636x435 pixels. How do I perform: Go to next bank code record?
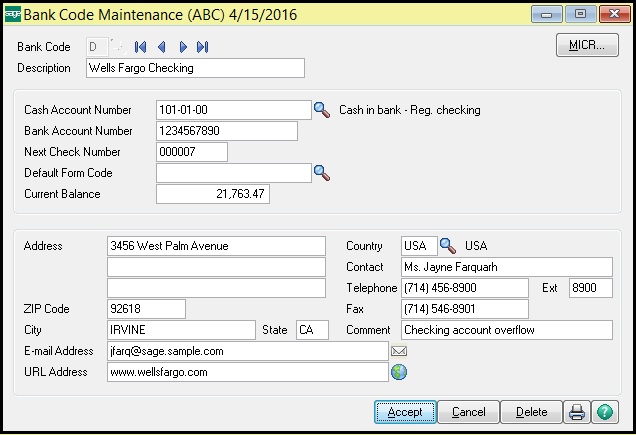[183, 47]
